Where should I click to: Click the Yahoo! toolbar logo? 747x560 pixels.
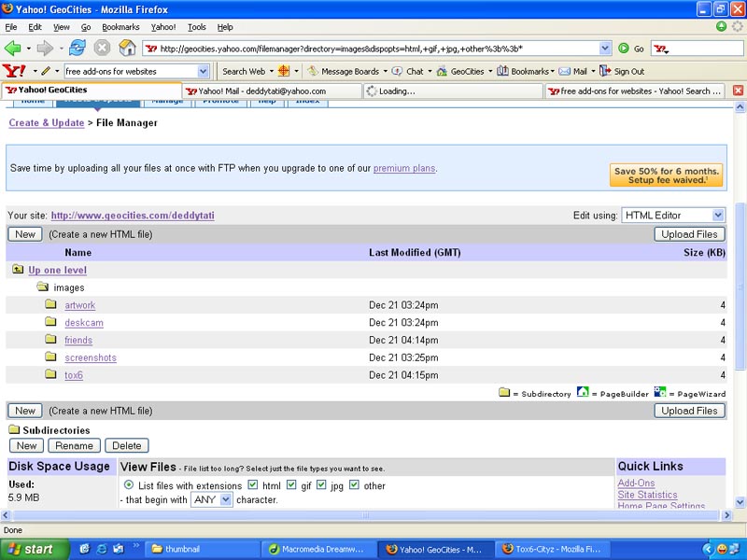click(14, 71)
